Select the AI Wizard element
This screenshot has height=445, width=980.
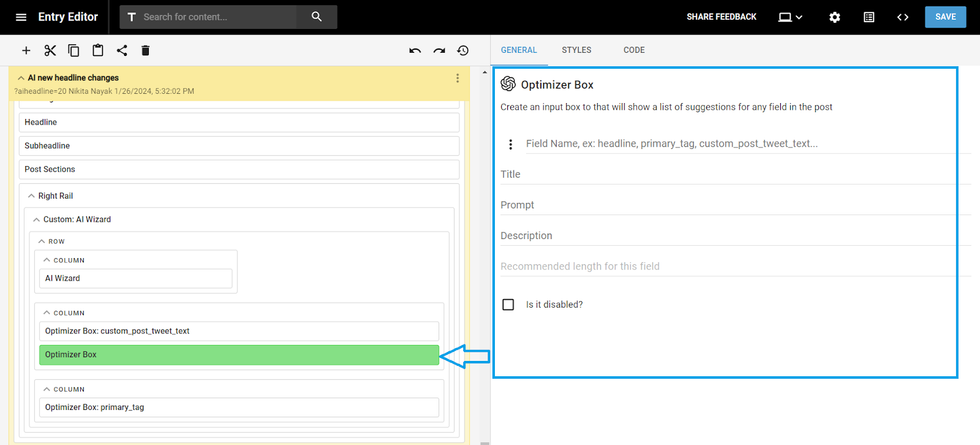(136, 278)
